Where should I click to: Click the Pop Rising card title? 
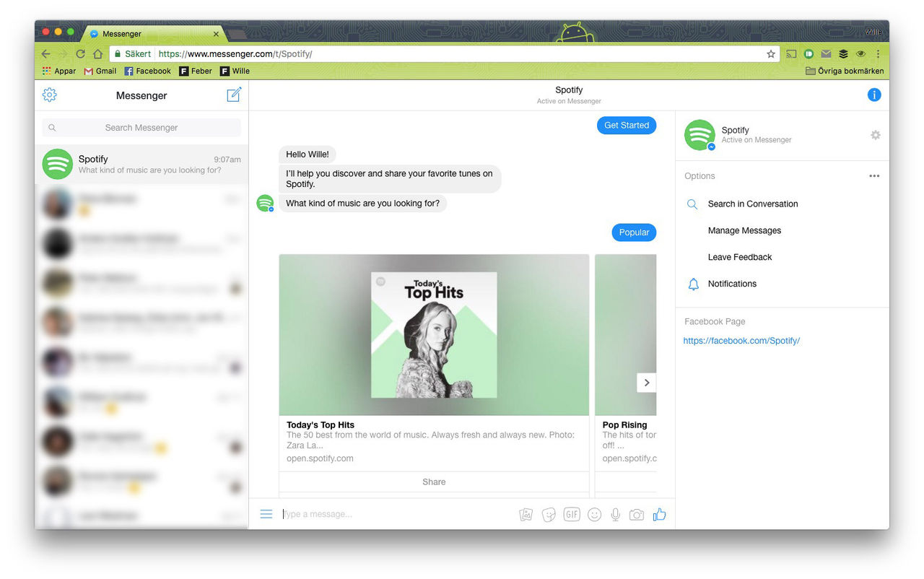click(x=625, y=425)
